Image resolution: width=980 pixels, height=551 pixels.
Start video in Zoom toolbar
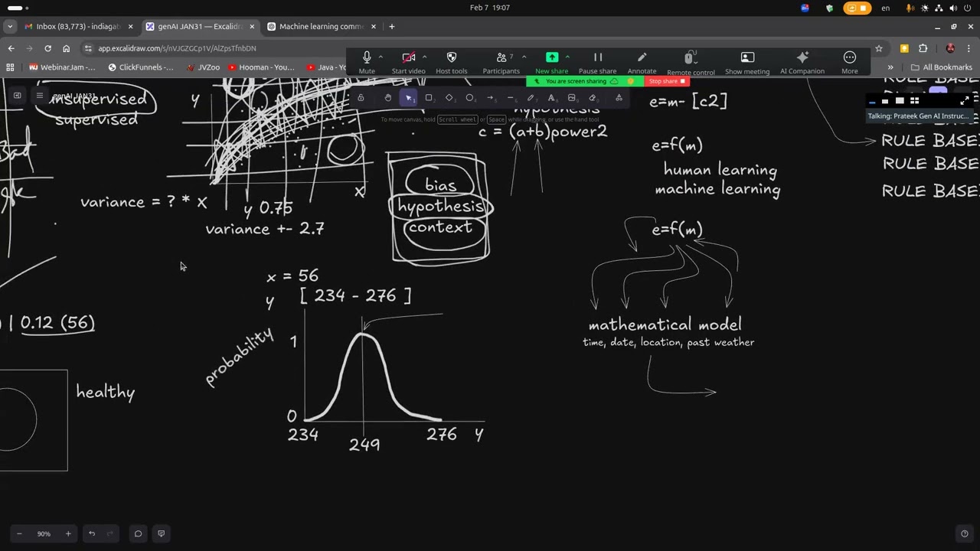[408, 62]
